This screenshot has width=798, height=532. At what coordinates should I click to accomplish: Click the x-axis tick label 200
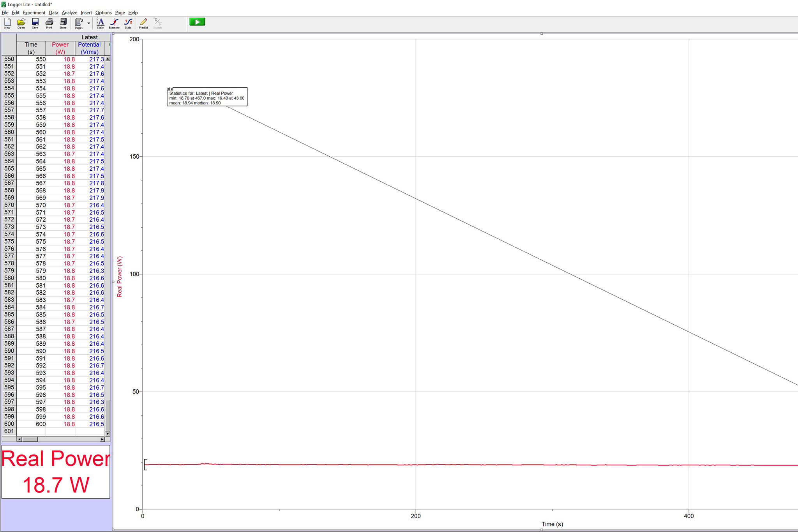[416, 516]
